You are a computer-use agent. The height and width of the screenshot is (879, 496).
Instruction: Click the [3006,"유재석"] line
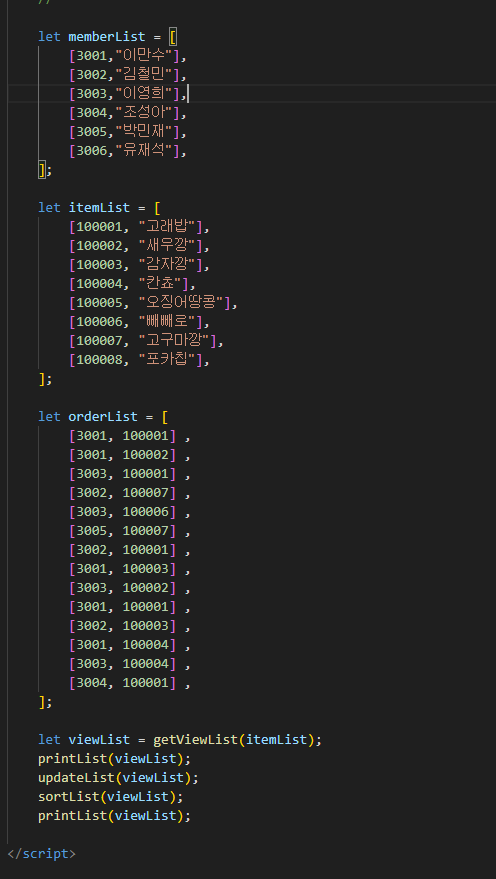tap(128, 151)
